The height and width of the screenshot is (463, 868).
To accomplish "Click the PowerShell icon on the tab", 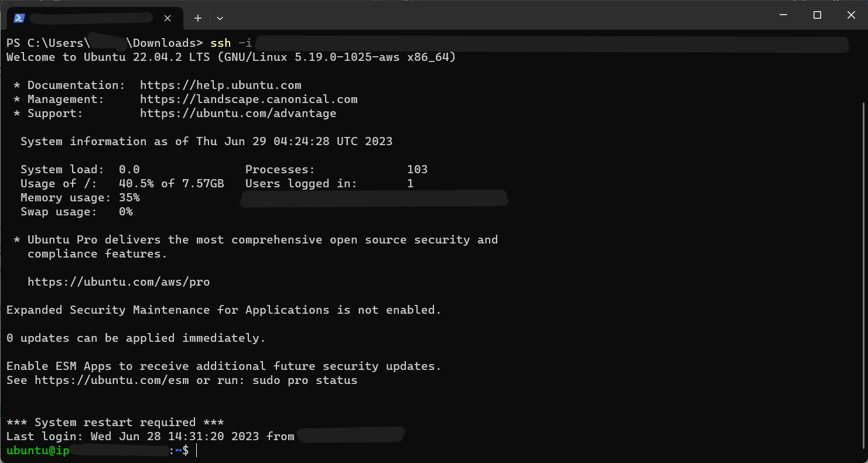I will [19, 18].
